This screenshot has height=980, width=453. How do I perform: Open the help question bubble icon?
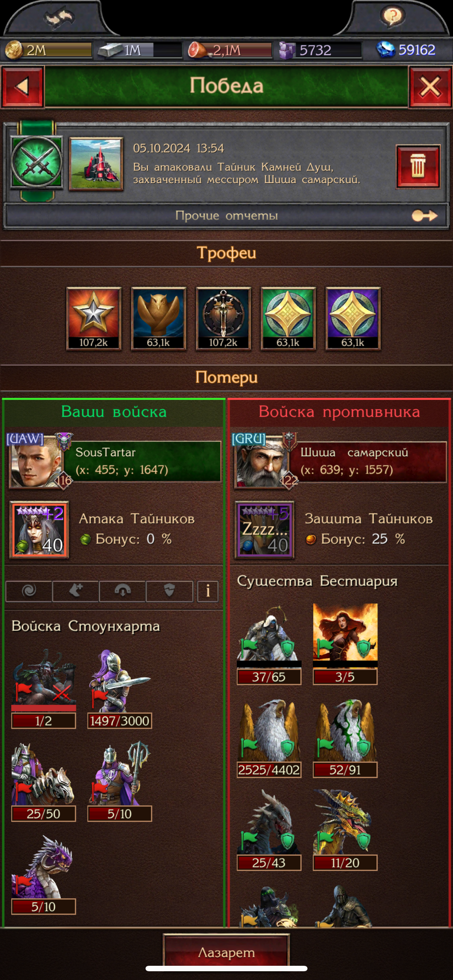point(392,16)
